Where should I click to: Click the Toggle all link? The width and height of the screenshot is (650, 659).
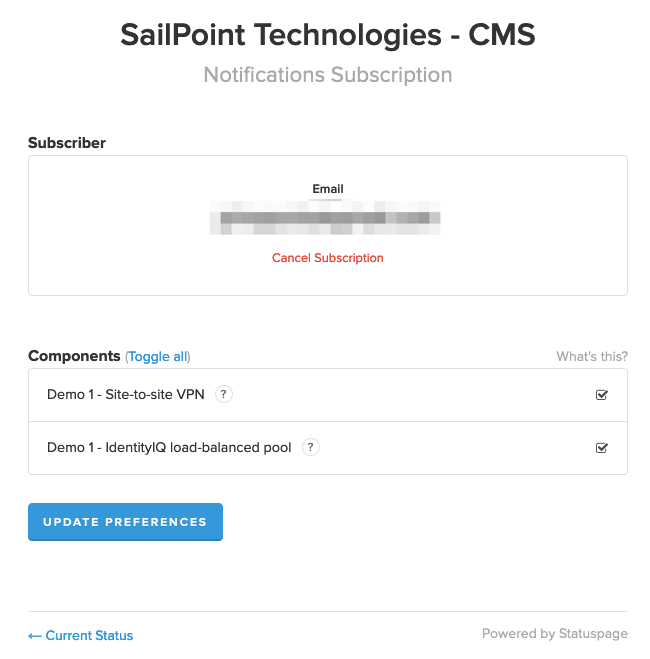(x=158, y=356)
